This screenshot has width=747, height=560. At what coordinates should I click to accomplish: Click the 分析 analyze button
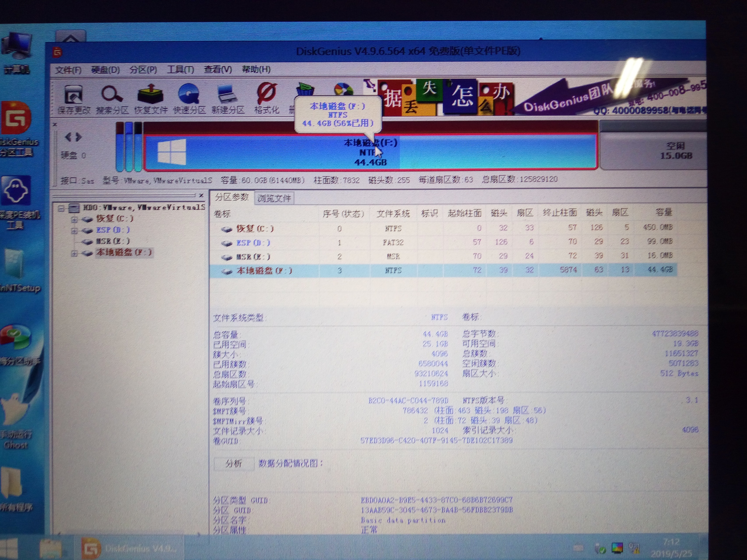tap(234, 463)
